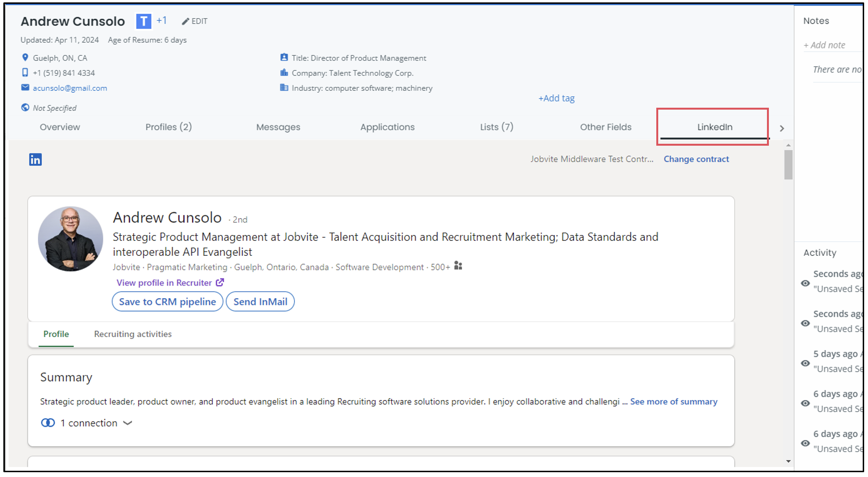
Task: Open the Lists (7) tab
Action: [497, 127]
